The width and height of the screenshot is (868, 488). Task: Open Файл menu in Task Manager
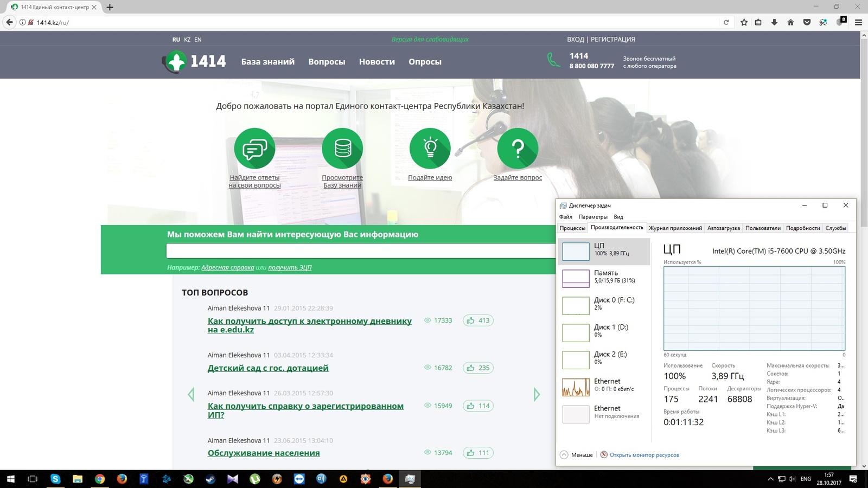coord(566,217)
